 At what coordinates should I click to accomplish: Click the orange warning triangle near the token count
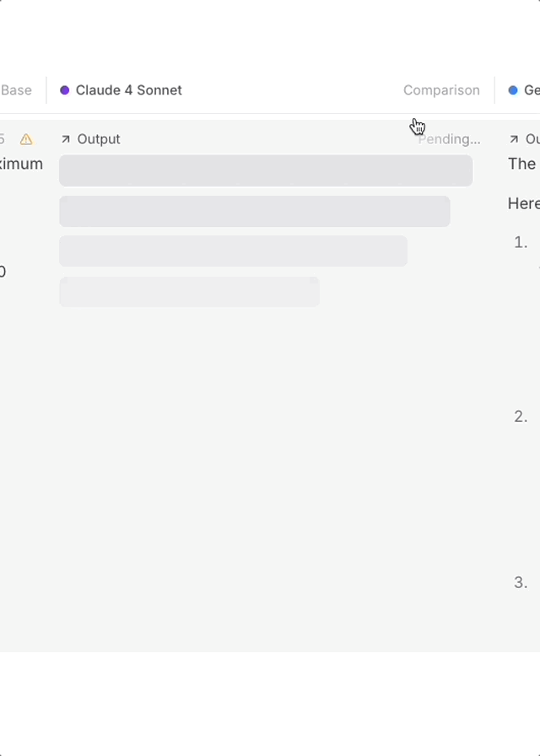pyautogui.click(x=26, y=139)
